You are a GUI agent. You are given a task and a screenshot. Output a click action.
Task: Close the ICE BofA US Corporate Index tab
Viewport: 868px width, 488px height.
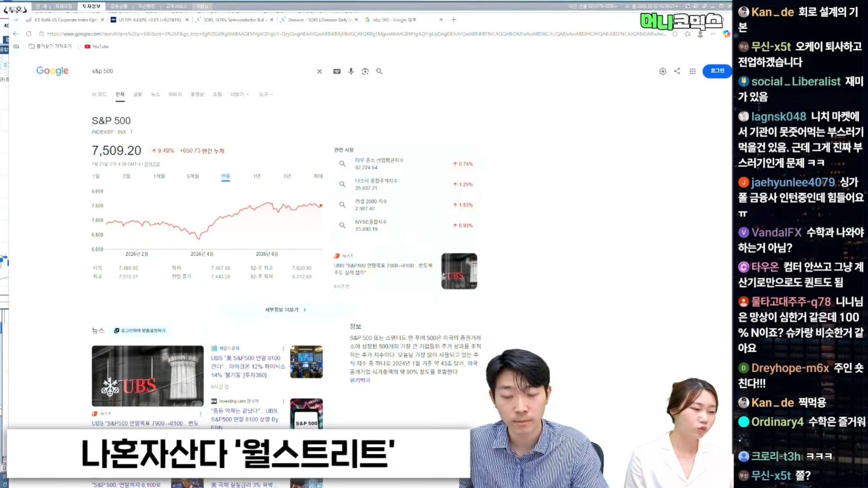click(102, 20)
